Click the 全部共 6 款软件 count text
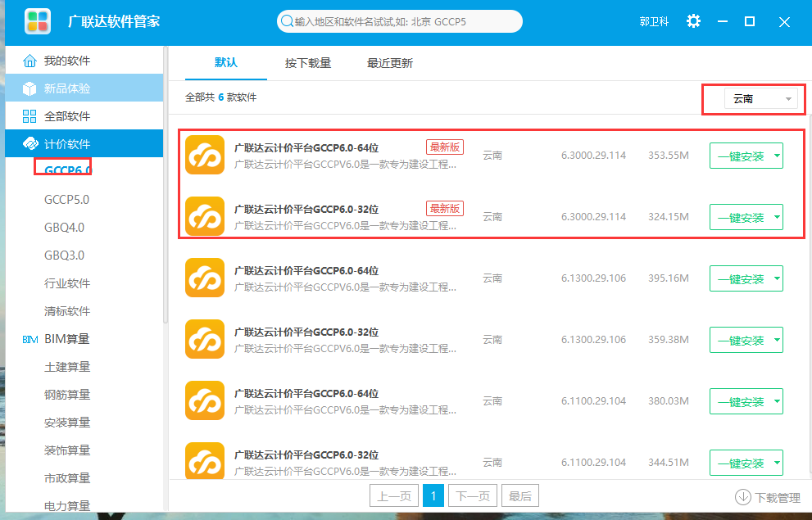This screenshot has width=812, height=520. point(220,97)
